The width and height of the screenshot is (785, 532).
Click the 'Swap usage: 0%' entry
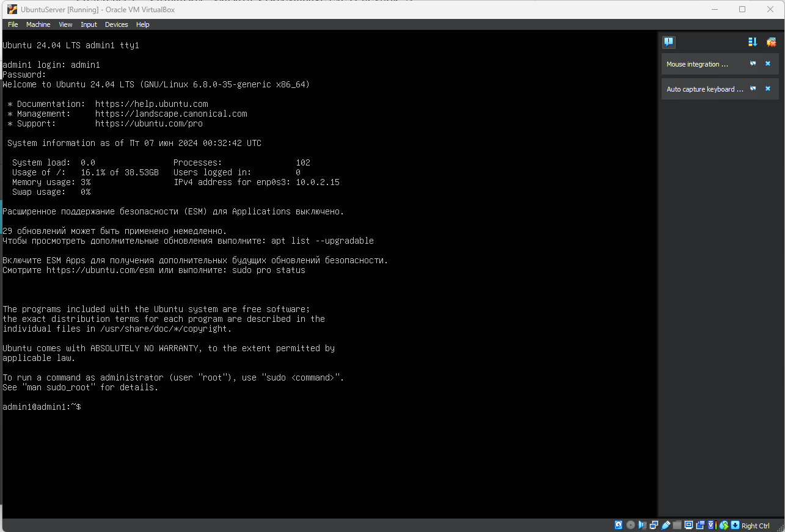tap(51, 192)
